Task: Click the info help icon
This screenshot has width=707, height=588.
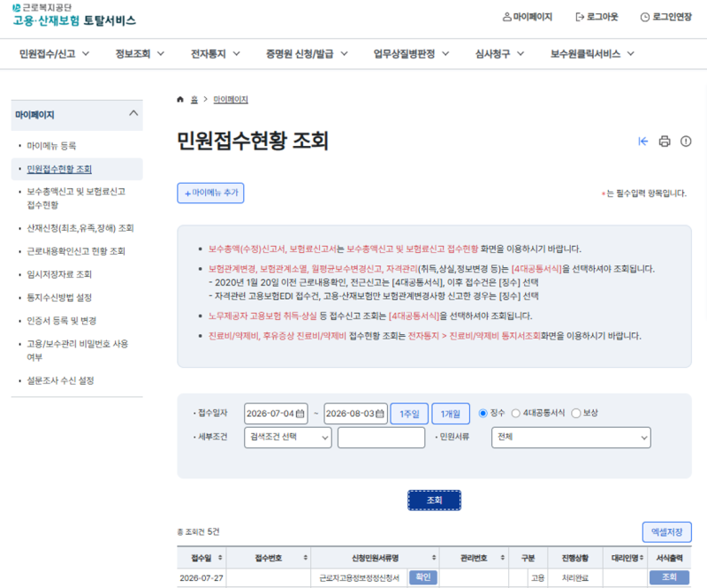Action: coord(686,141)
